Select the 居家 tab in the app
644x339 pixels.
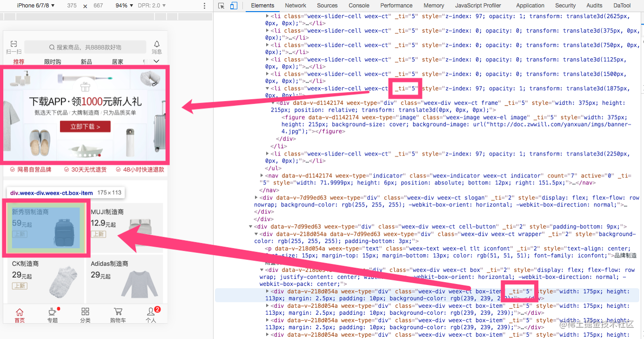click(x=118, y=61)
